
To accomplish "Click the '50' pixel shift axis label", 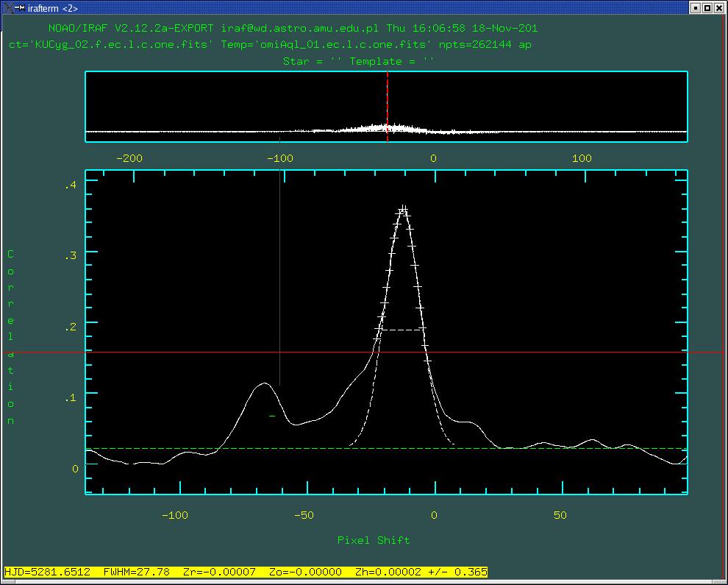I will [560, 515].
